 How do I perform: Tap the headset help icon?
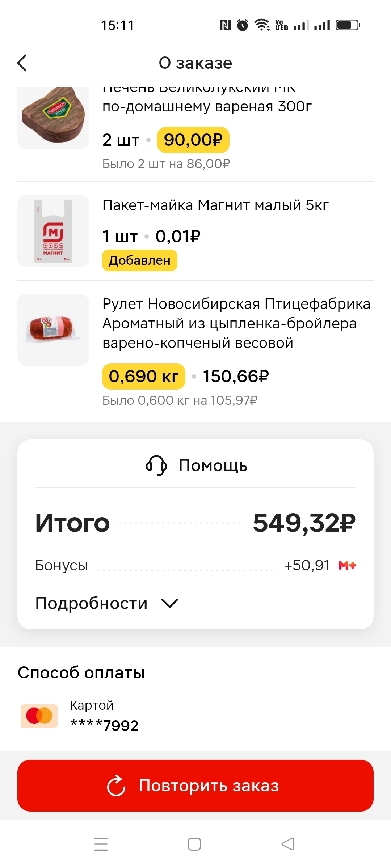pyautogui.click(x=156, y=465)
